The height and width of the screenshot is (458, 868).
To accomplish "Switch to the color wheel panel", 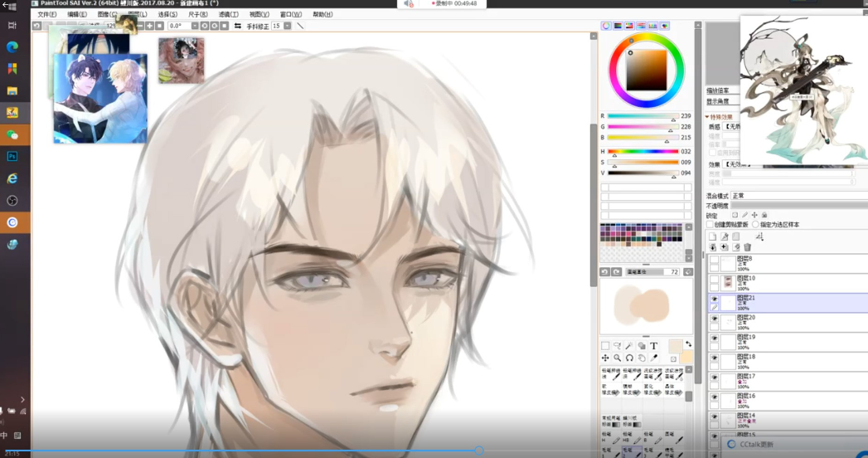I will (x=606, y=26).
